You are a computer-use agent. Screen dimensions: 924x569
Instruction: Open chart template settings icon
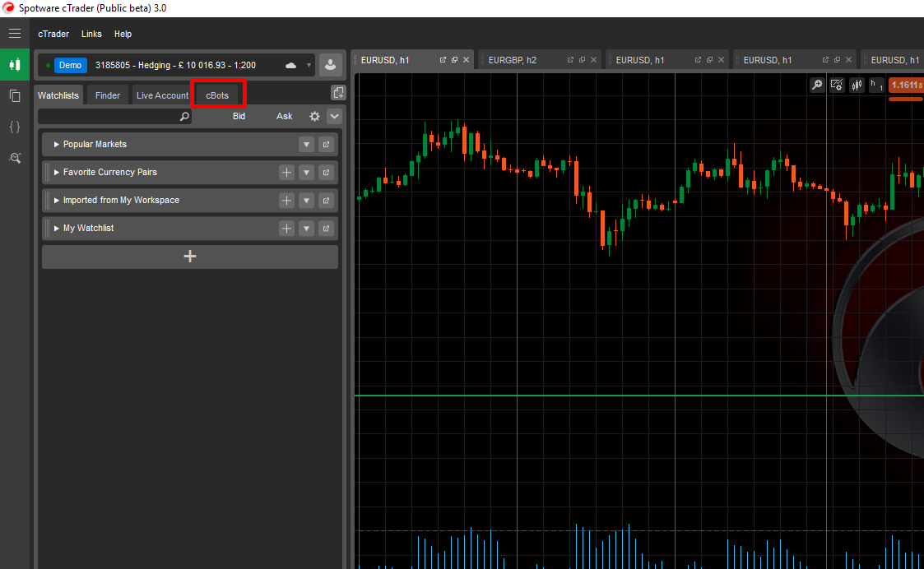tap(837, 85)
